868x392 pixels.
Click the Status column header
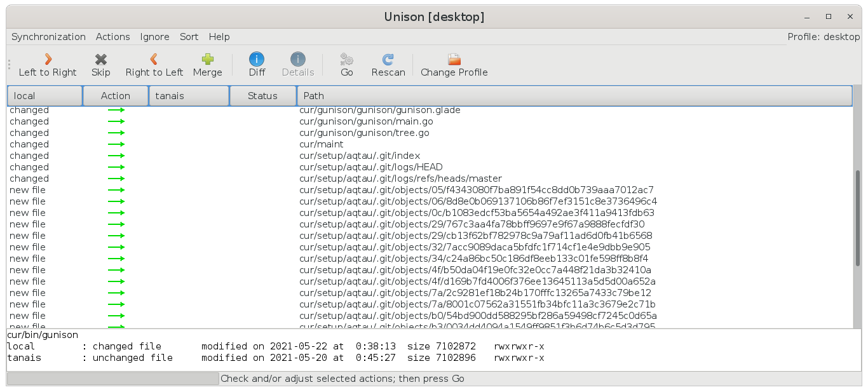[263, 96]
